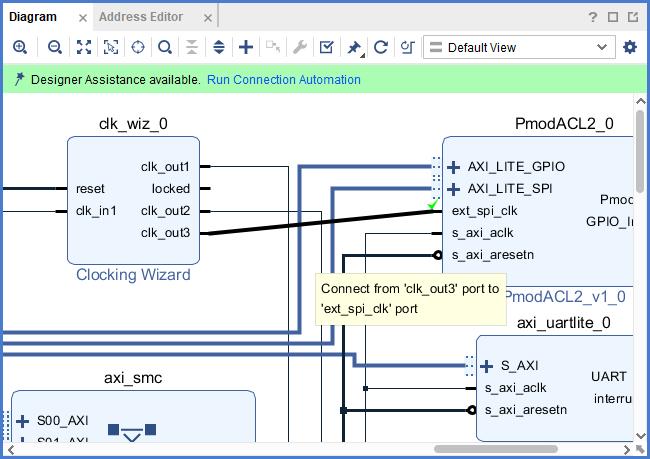Image resolution: width=650 pixels, height=459 pixels.
Task: Select the clk_out1 port
Action: 165,167
